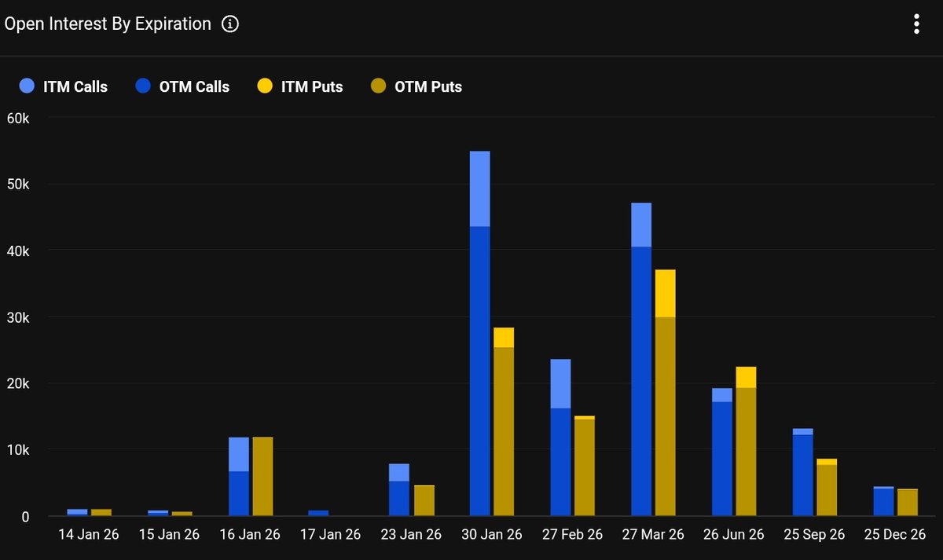943x560 pixels.
Task: Click the '50k' y-axis label
Action: tap(18, 185)
